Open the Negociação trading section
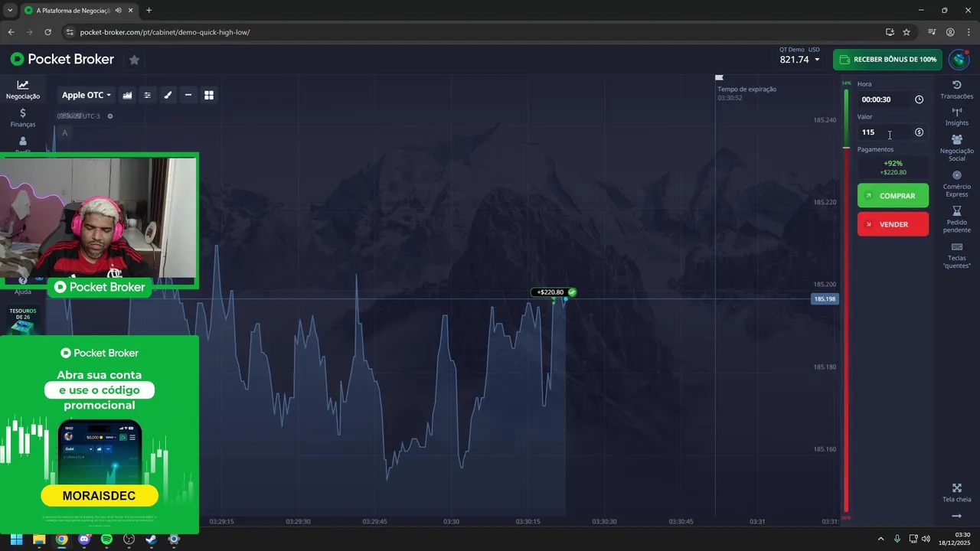The width and height of the screenshot is (980, 551). click(23, 90)
